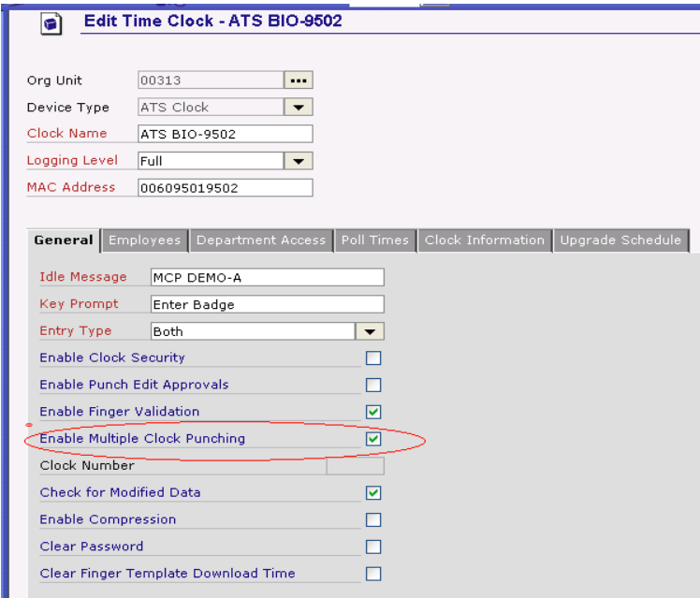700x598 pixels.
Task: Click the MAC Address field label
Action: tap(71, 187)
